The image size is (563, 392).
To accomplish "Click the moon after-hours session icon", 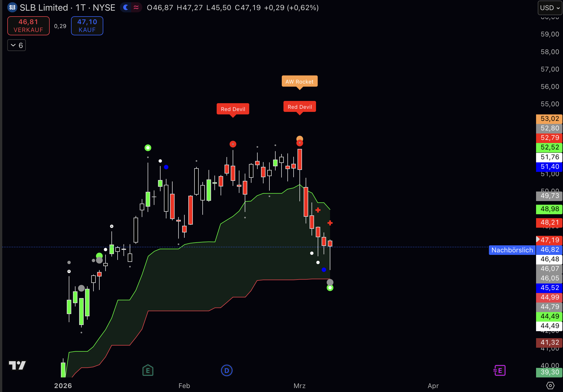I will point(126,8).
